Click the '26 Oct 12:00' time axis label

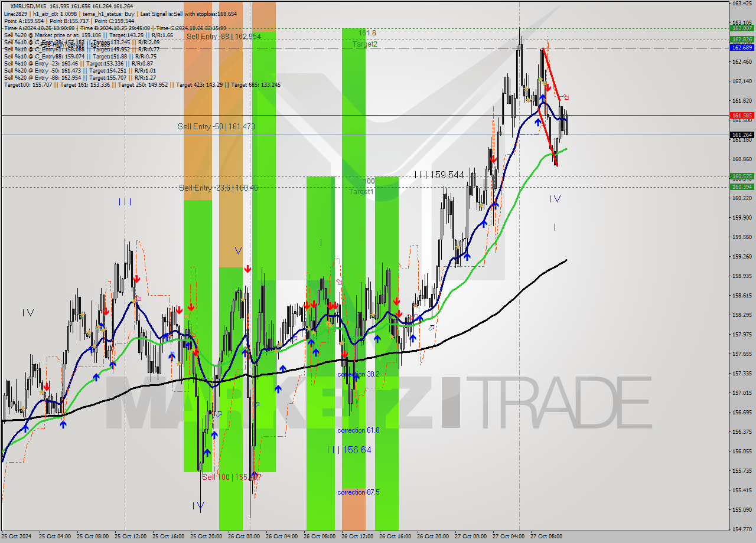pyautogui.click(x=357, y=537)
